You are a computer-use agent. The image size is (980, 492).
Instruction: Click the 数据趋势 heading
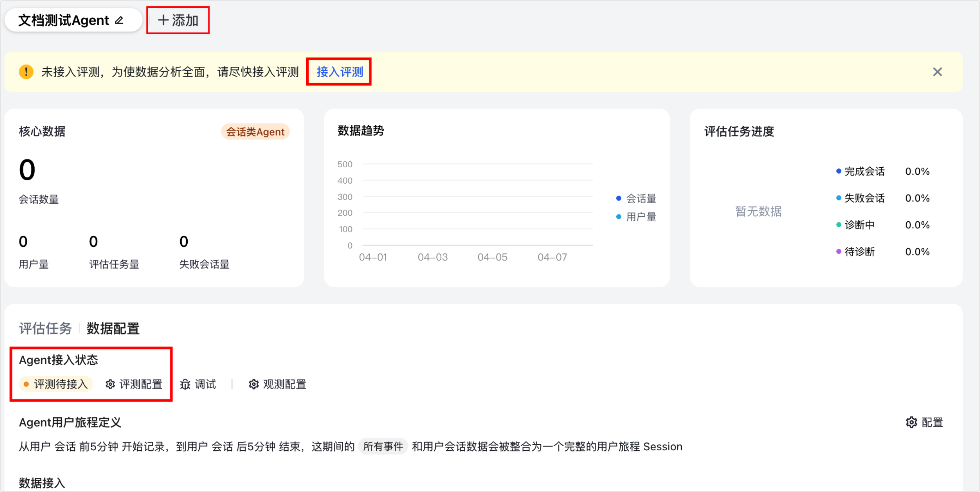click(361, 131)
